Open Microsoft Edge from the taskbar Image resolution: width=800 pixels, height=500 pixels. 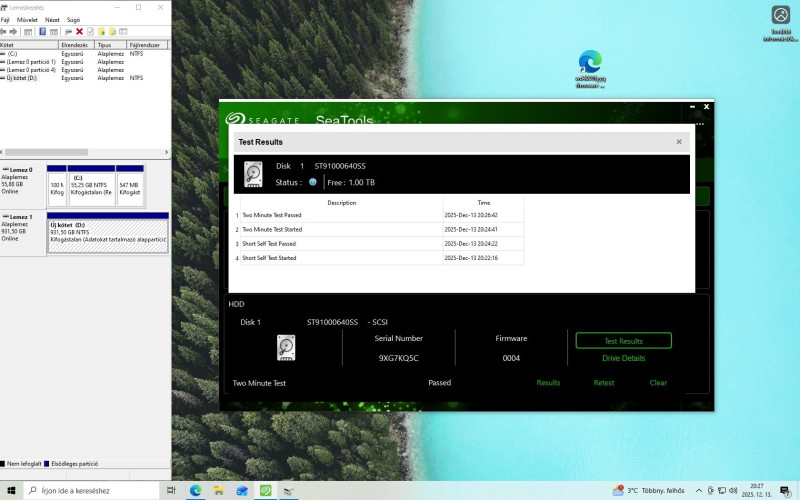195,490
